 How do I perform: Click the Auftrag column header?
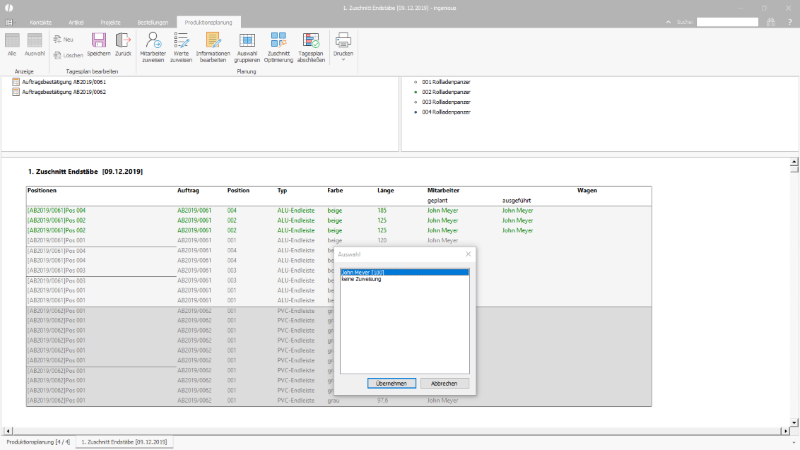coord(188,190)
